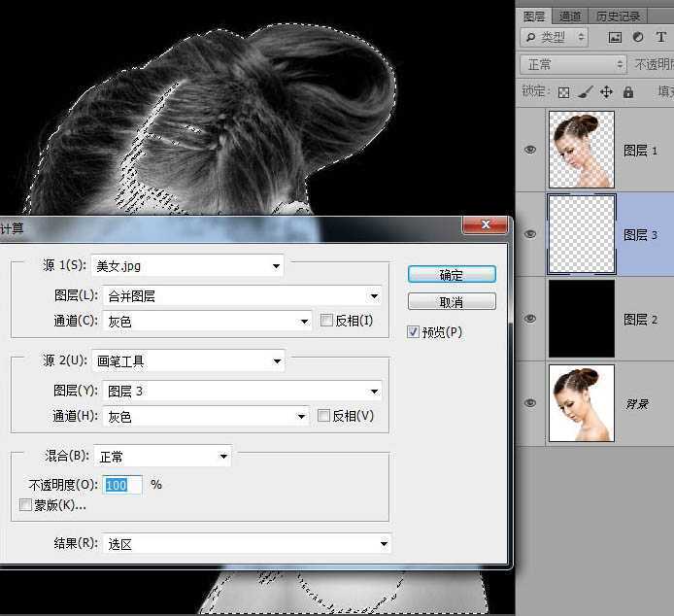Image resolution: width=674 pixels, height=616 pixels.
Task: Switch to the 通道 tab
Action: coord(570,17)
